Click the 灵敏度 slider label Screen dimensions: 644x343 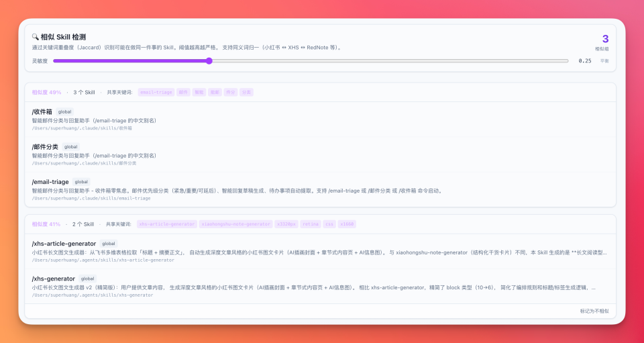tap(40, 61)
